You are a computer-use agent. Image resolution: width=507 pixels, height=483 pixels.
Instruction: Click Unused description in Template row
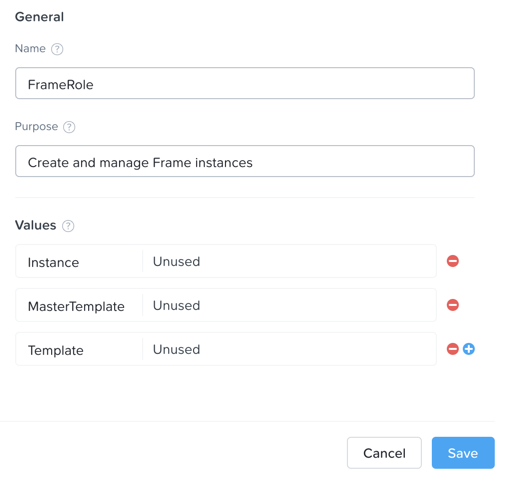(176, 350)
